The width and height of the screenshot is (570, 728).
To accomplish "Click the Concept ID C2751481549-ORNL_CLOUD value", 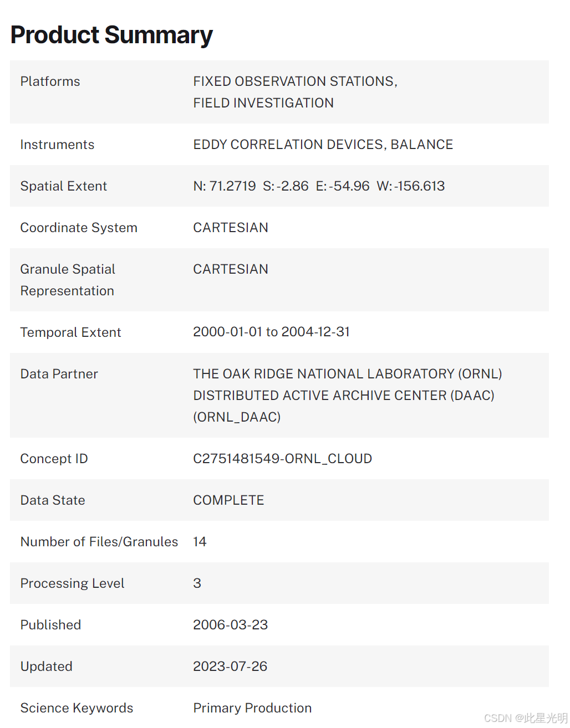I will pyautogui.click(x=282, y=459).
